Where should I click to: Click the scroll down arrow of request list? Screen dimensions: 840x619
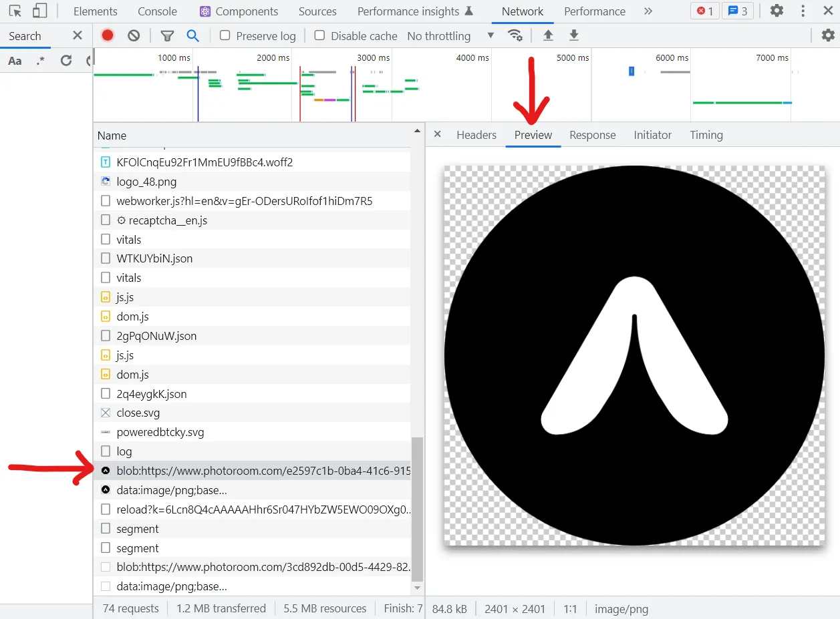coord(418,588)
